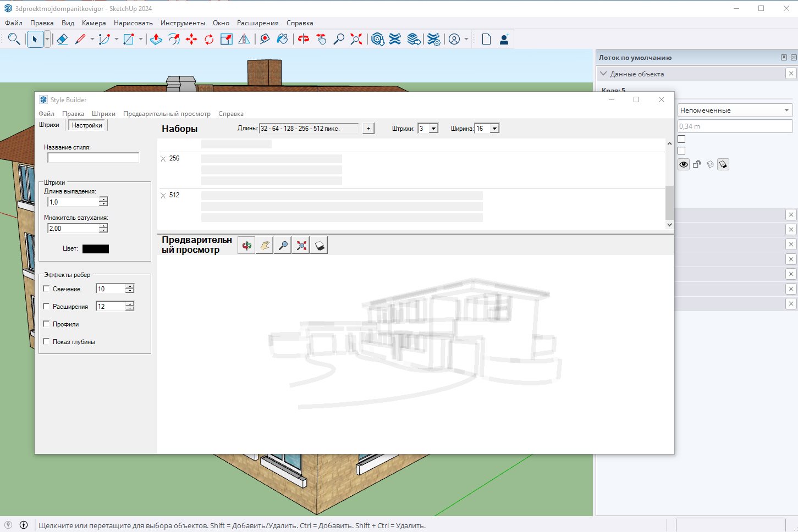Activate the Push/Pull tool
Screen dimensions: 798x532
(x=156, y=39)
